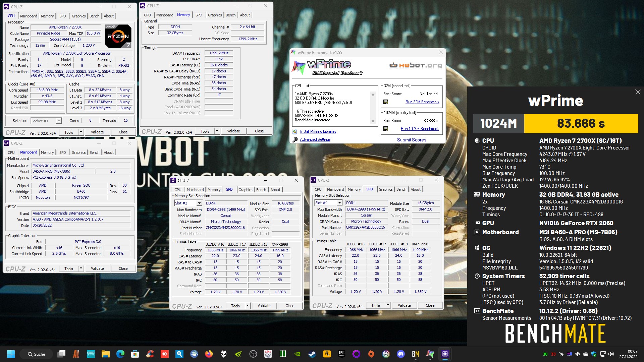644x362 pixels.
Task: Click Run 32M Benchmark link
Action: (422, 102)
